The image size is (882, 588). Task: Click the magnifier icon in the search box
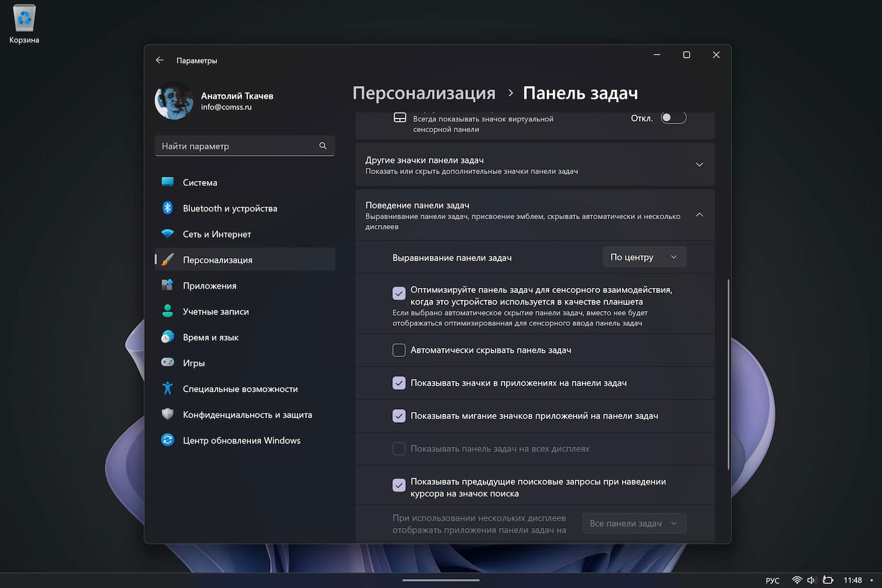323,146
